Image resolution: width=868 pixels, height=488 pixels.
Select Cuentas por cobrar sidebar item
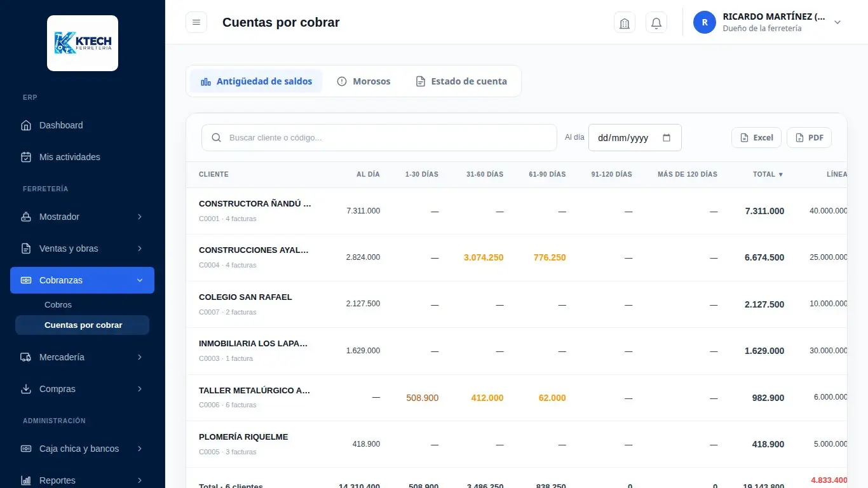83,325
